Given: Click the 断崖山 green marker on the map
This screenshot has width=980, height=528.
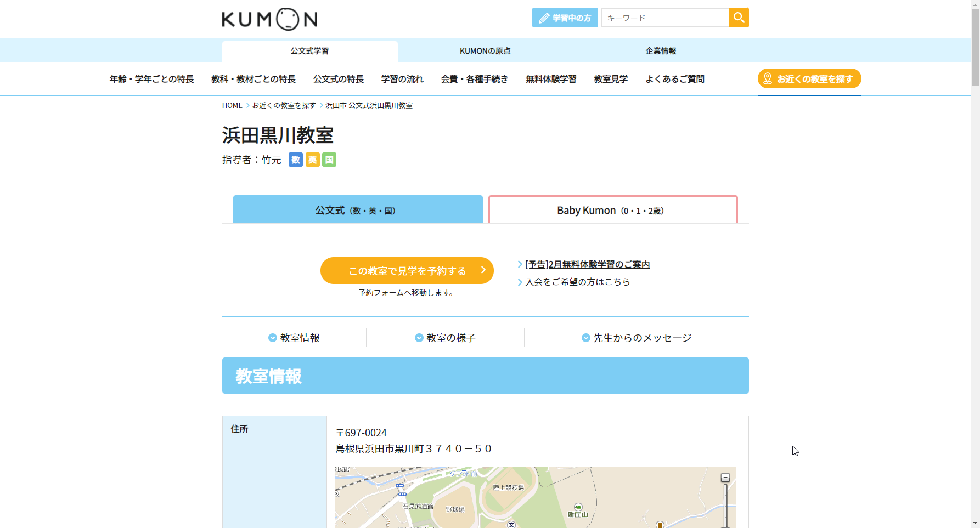Looking at the screenshot, I should 578,507.
